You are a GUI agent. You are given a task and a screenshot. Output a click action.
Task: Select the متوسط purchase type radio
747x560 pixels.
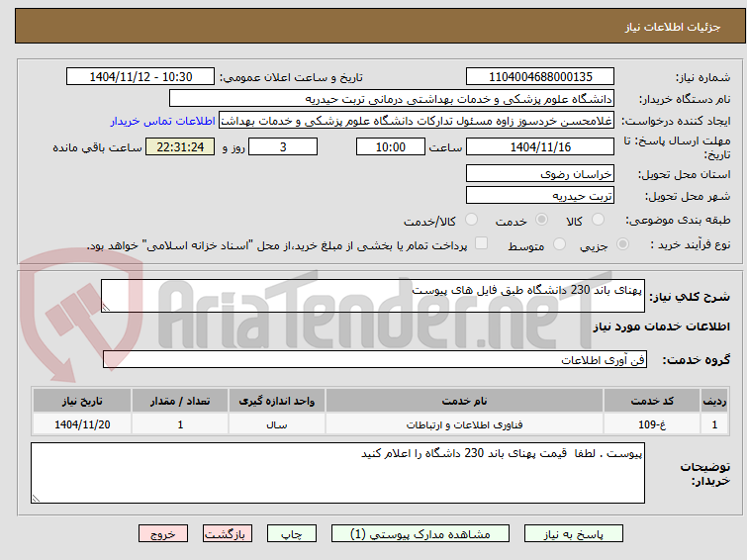click(559, 244)
